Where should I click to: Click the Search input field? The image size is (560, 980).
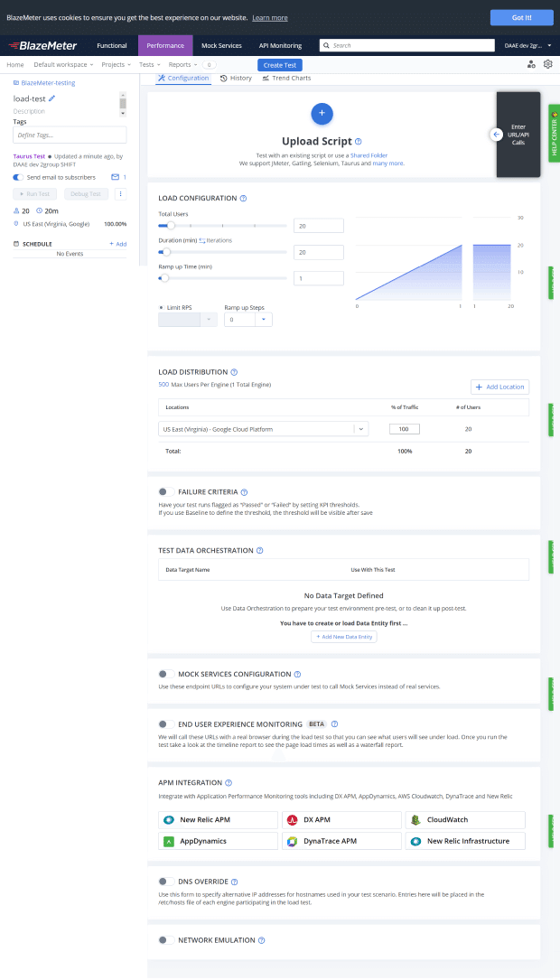click(406, 46)
